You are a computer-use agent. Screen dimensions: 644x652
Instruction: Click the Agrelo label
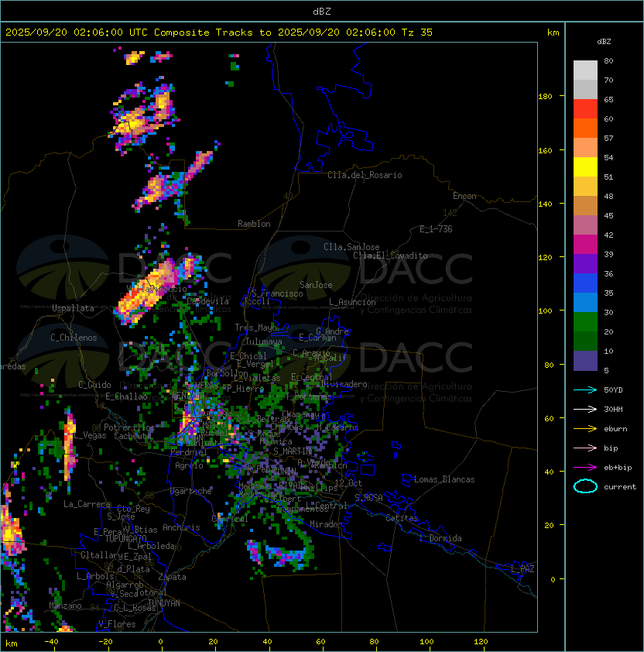[x=189, y=465]
